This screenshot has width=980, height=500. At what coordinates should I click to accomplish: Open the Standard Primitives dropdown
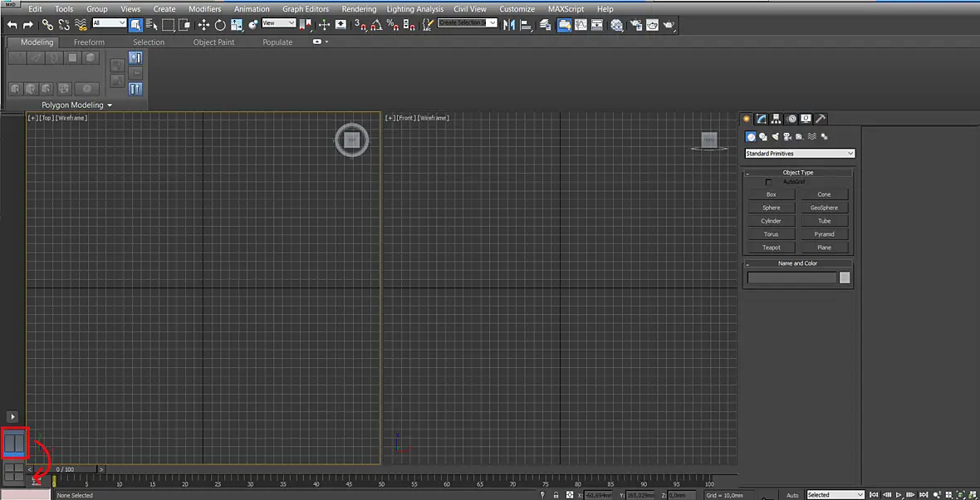point(800,154)
